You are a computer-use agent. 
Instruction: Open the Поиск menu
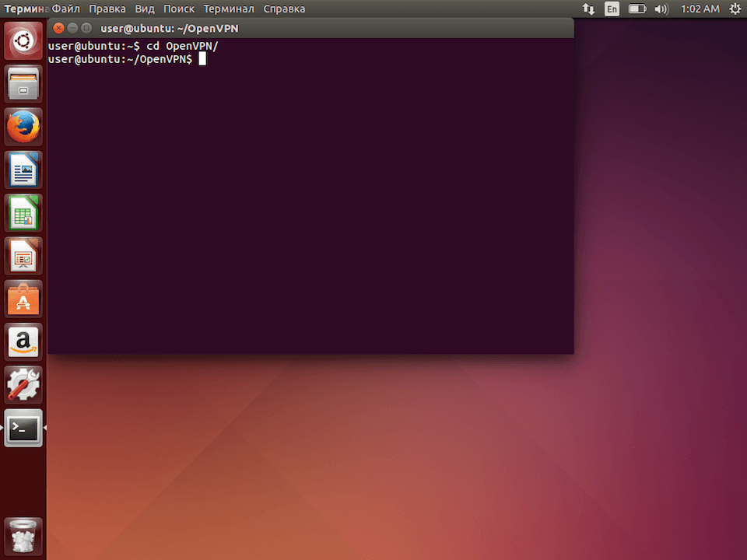(178, 9)
